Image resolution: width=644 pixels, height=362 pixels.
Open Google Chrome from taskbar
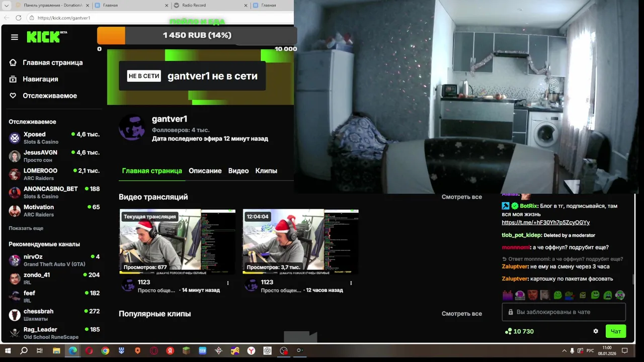click(105, 350)
